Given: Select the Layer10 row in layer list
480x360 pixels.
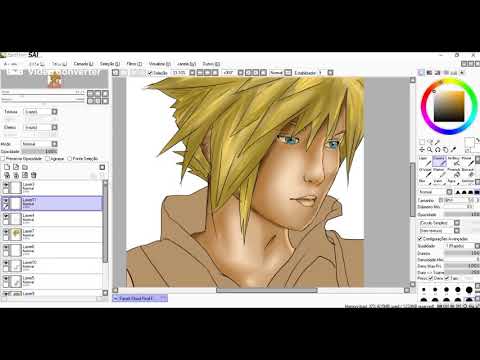Looking at the screenshot, I should click(52, 266).
